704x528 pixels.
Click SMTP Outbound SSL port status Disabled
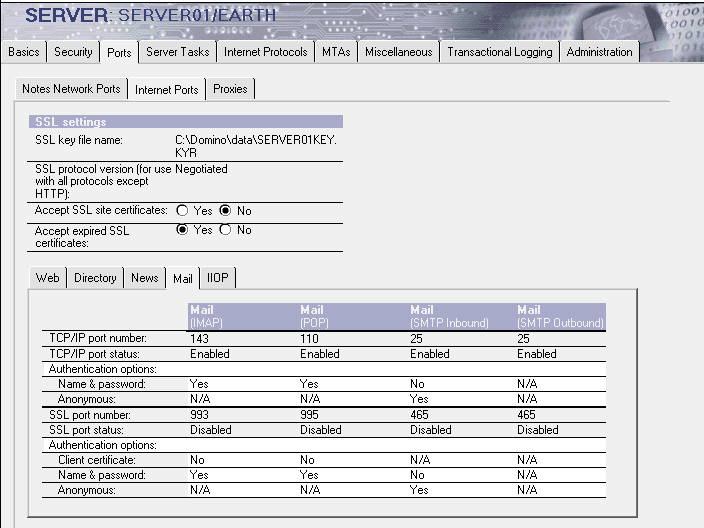(537, 430)
